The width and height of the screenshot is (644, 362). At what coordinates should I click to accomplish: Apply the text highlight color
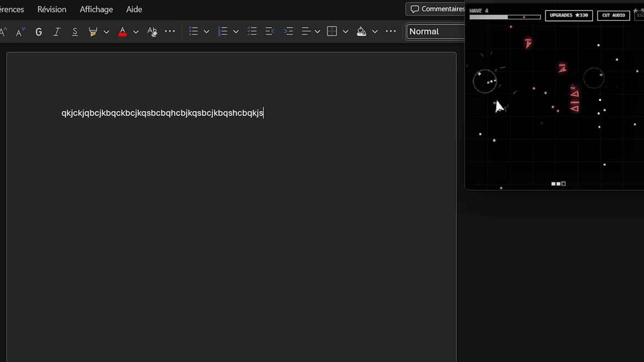(x=93, y=31)
